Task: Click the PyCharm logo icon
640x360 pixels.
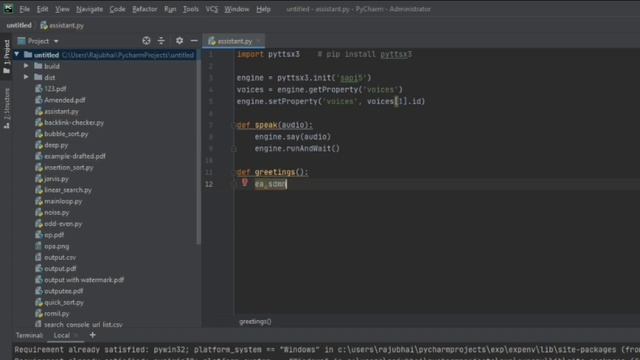Action: tap(8, 9)
